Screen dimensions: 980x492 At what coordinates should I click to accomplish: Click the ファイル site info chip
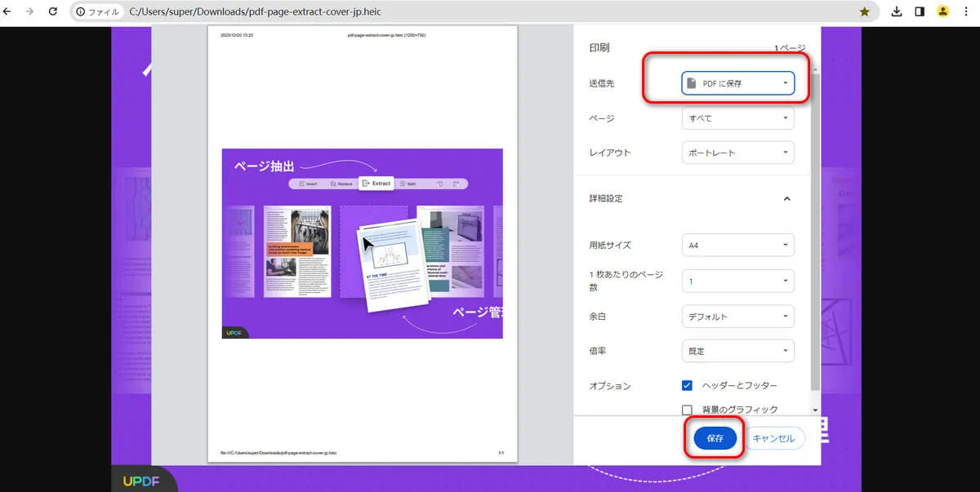(98, 12)
